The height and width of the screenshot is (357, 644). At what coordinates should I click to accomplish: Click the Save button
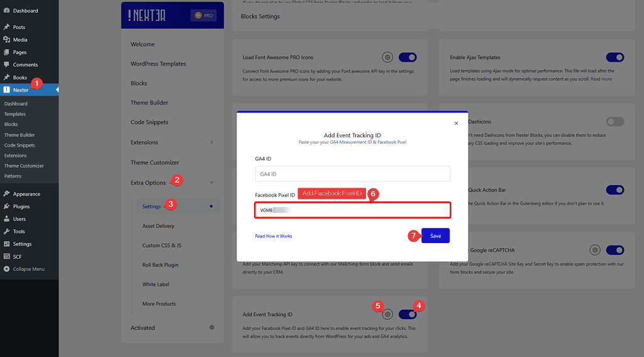point(435,235)
